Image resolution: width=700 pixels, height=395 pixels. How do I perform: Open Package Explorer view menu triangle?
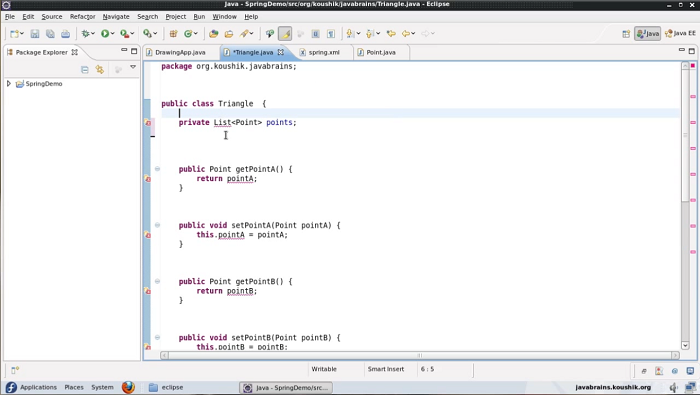[x=133, y=67]
